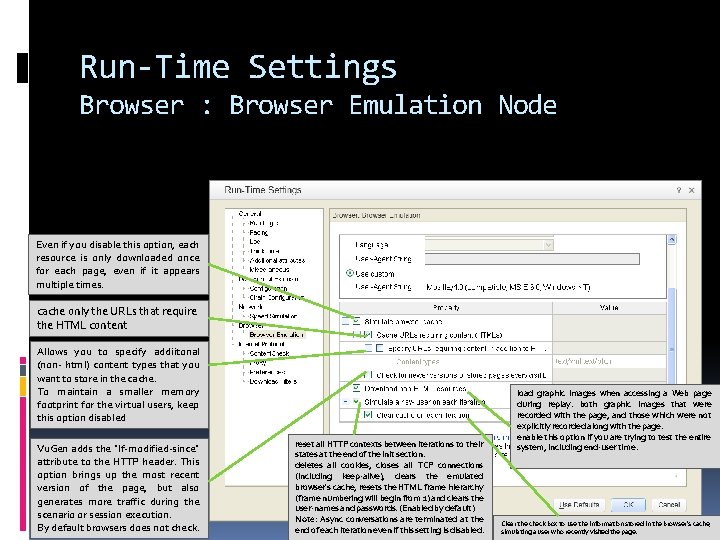Click the Cancel button
The height and width of the screenshot is (540, 720).
click(669, 505)
